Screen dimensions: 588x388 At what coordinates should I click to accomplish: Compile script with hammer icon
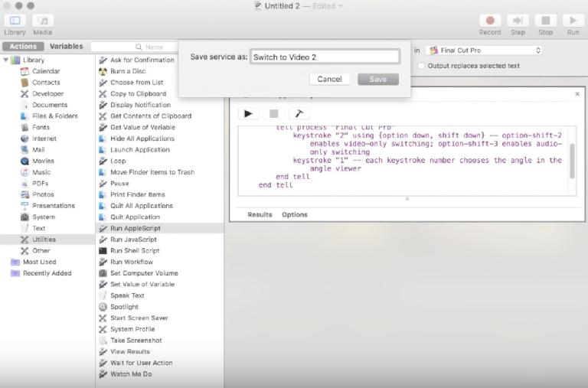point(298,113)
